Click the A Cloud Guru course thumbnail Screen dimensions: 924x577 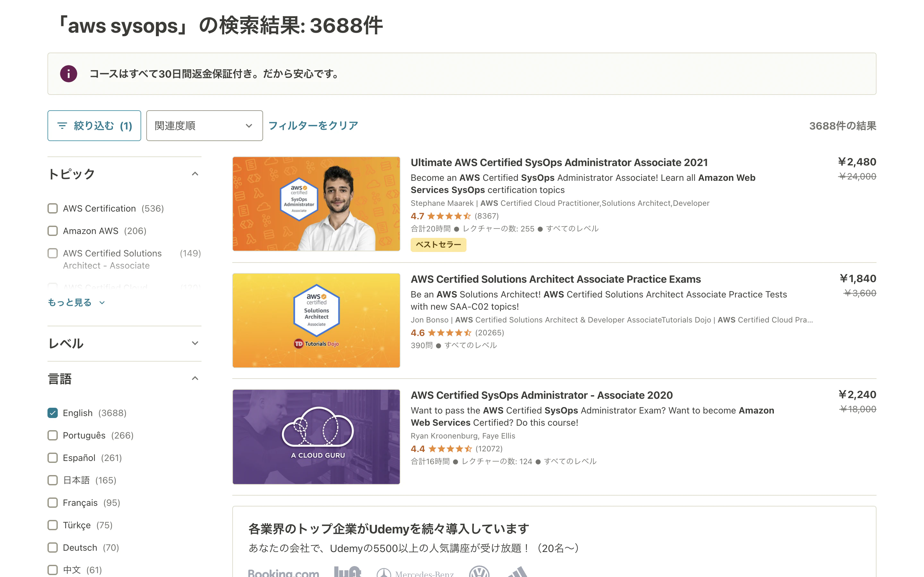pos(316,437)
